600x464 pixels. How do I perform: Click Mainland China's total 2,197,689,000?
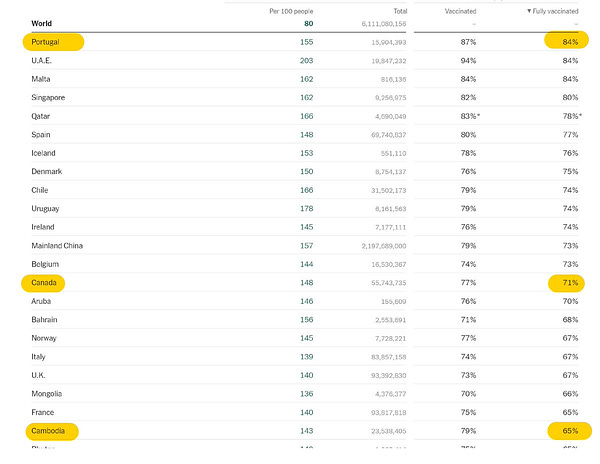[384, 246]
